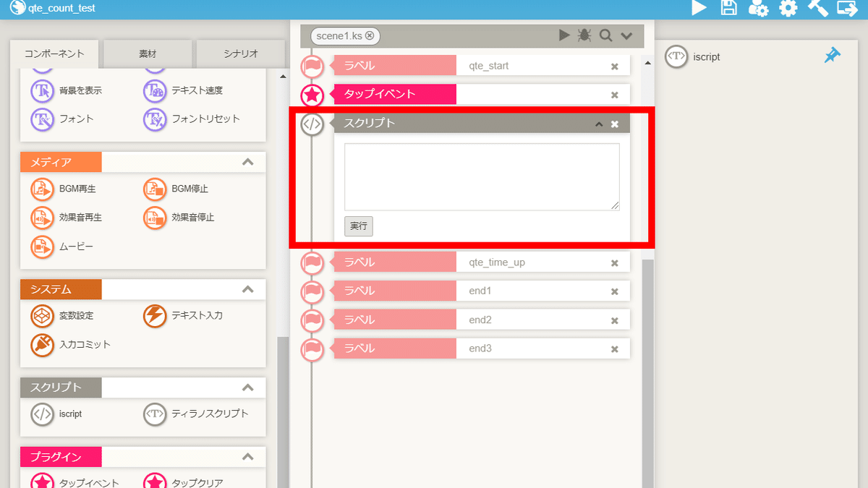Click the component panel scrollbar
Screen dimensions: 868x488
(x=283, y=412)
